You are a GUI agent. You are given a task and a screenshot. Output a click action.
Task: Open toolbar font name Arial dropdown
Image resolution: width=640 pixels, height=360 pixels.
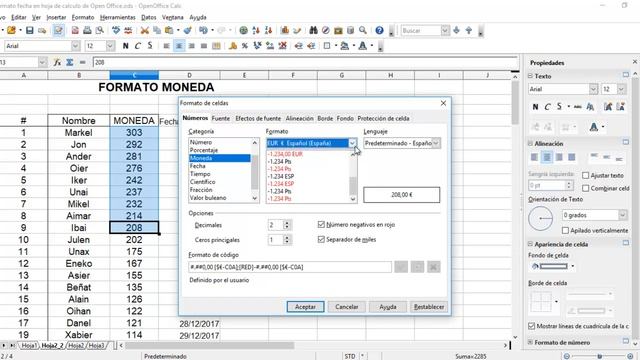point(76,46)
